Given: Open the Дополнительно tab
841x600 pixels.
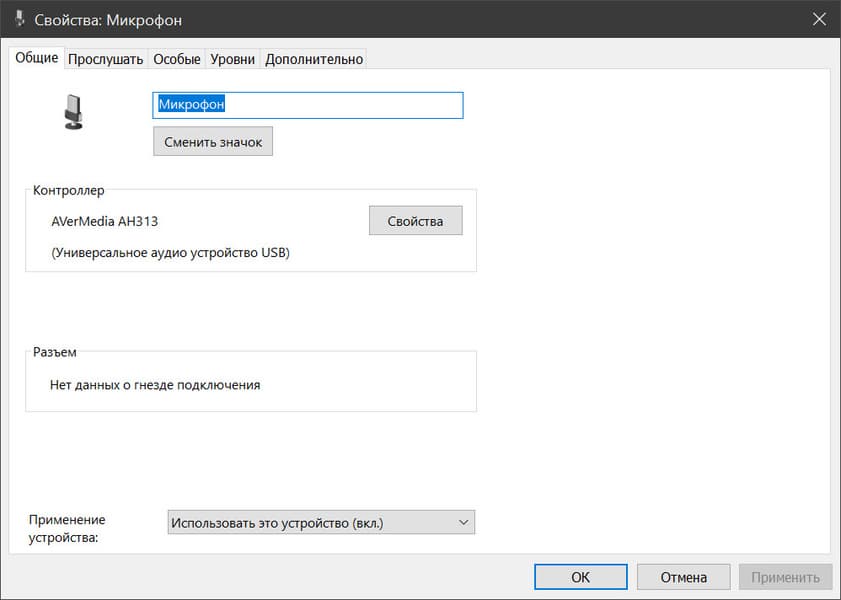Looking at the screenshot, I should click(314, 59).
